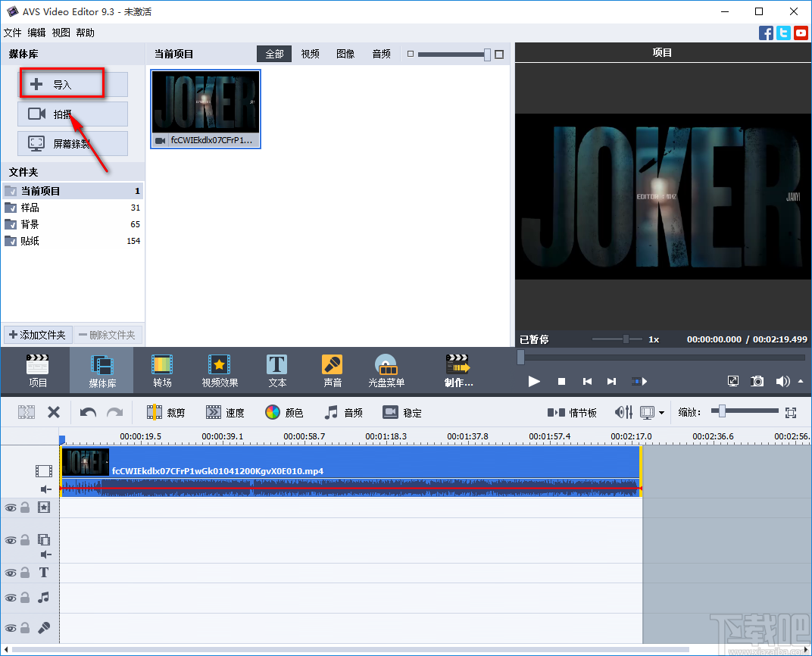Delete the selected timeline object
The width and height of the screenshot is (812, 656).
pos(53,412)
